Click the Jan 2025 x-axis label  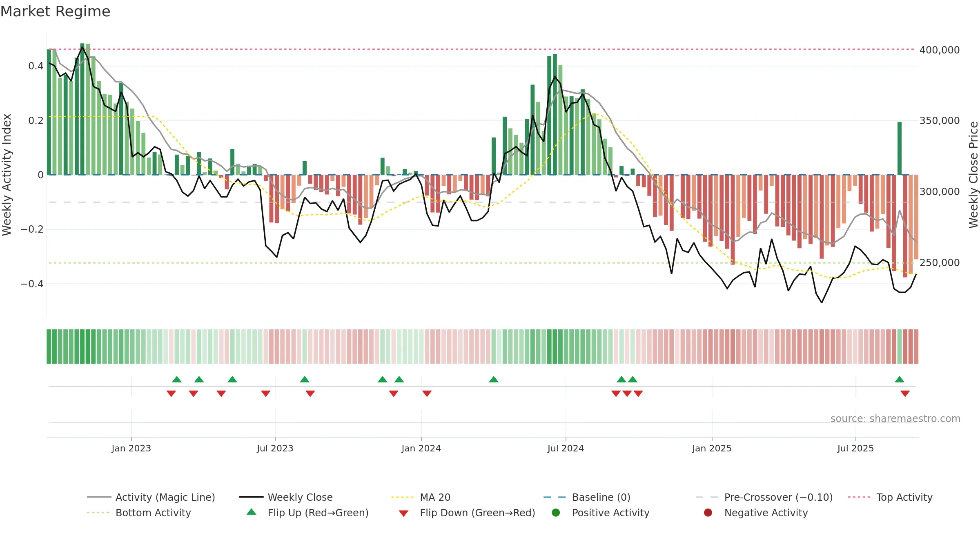pos(712,448)
